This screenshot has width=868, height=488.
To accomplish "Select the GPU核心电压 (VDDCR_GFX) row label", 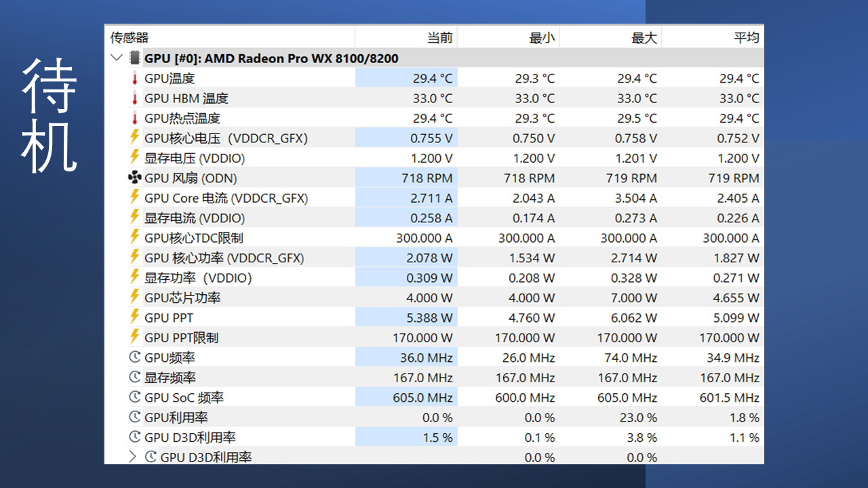I will (226, 138).
